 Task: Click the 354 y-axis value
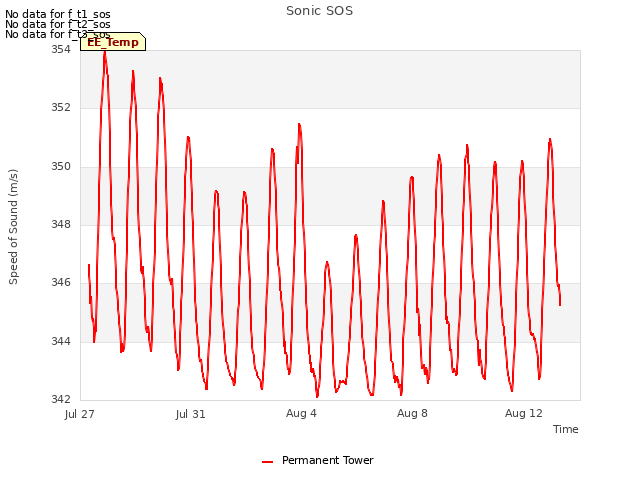[61, 49]
